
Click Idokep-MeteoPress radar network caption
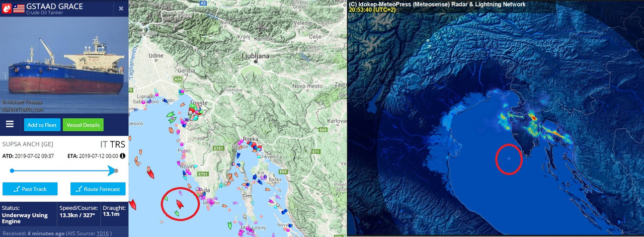tap(437, 4)
